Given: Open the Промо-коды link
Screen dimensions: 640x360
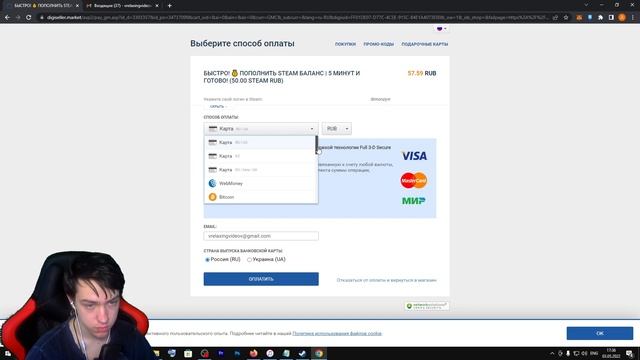Looking at the screenshot, I should tap(378, 44).
